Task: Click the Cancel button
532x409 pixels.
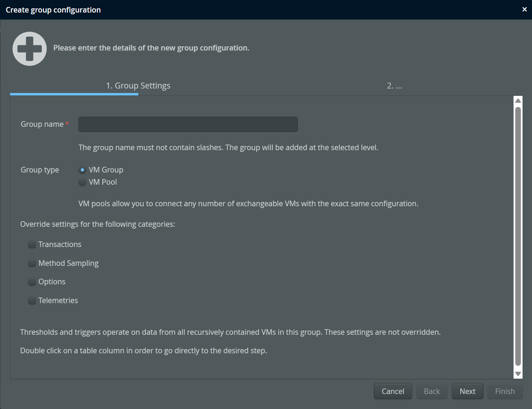Action: (393, 391)
